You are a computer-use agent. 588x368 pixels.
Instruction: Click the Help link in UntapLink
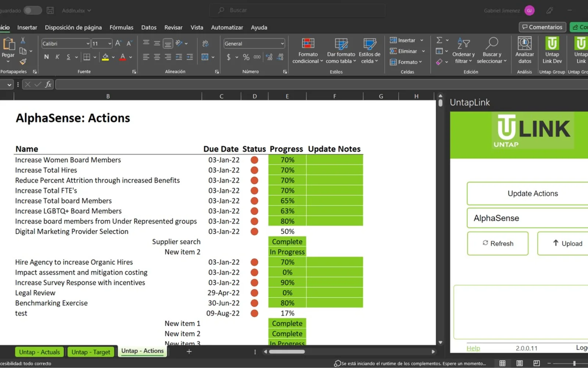[473, 348]
